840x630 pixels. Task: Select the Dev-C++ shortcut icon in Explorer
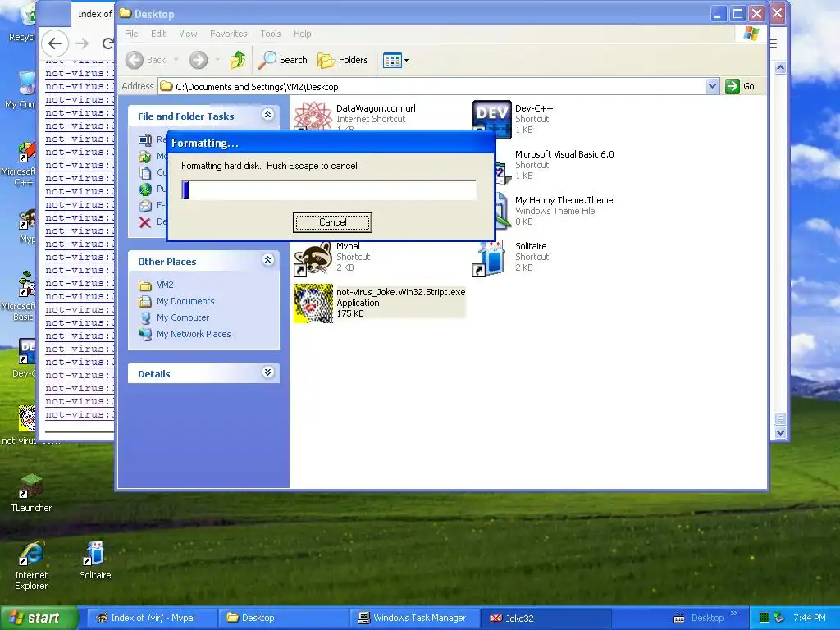pos(492,119)
